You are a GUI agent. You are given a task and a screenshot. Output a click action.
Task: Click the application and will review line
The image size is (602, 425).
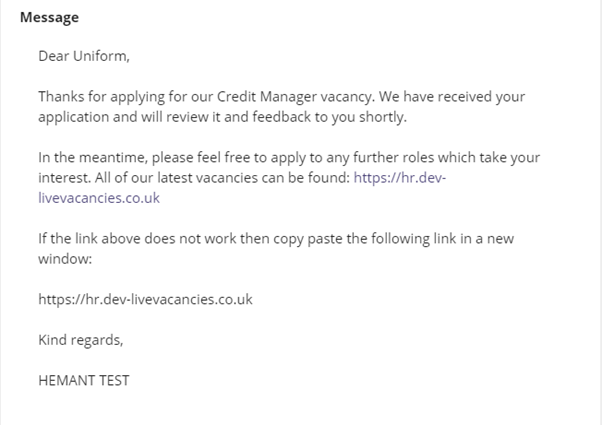click(222, 117)
